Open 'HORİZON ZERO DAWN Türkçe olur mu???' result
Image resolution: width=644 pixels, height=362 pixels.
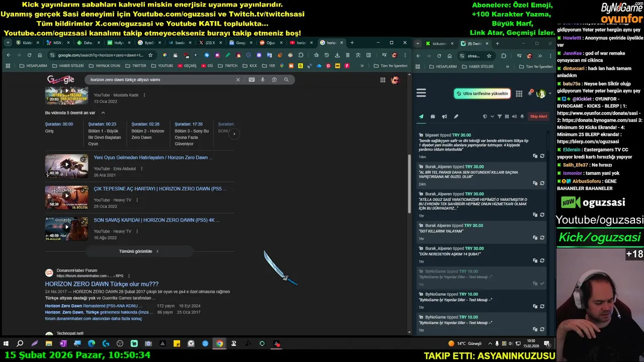[x=102, y=284]
